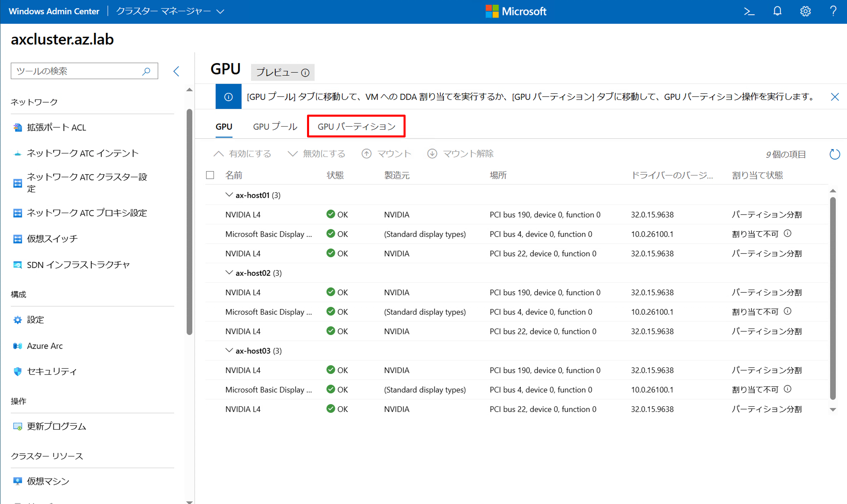Click the Windows Admin Center home link
This screenshot has height=504, width=847.
pyautogui.click(x=54, y=12)
